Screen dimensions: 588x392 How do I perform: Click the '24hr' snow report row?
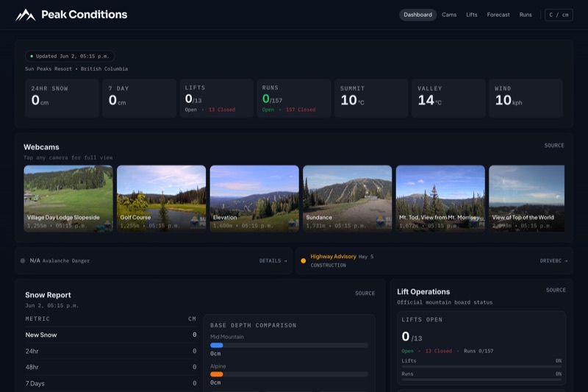111,351
